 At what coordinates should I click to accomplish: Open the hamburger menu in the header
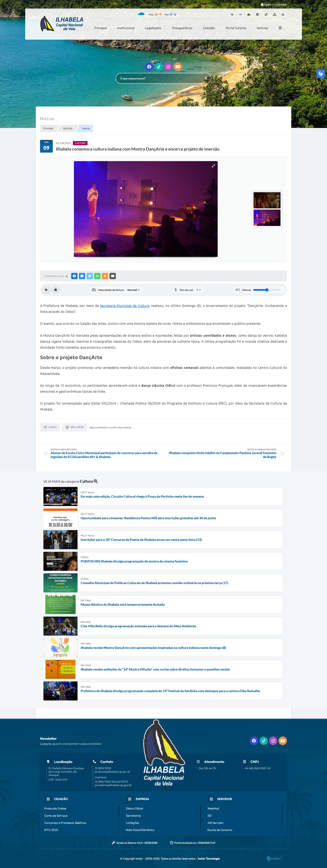[280, 28]
